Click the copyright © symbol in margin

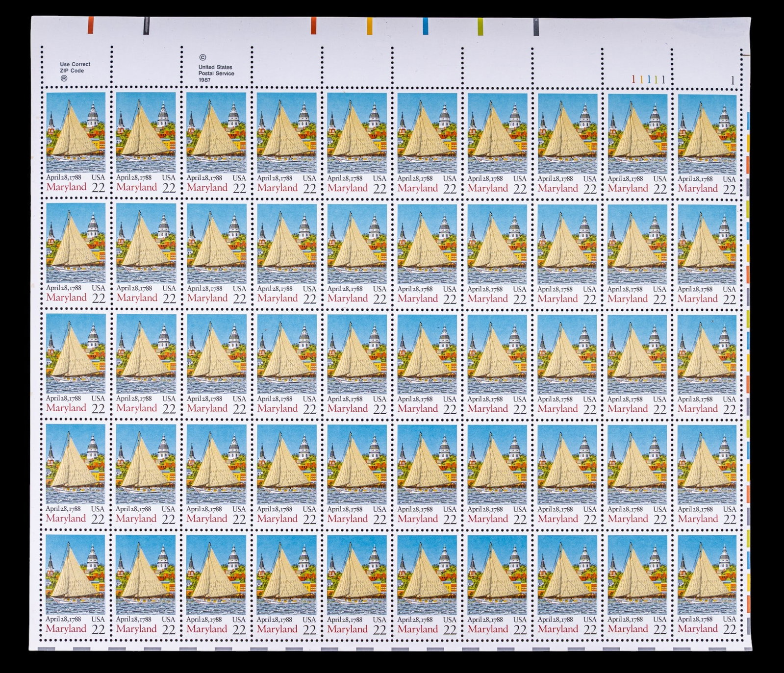coord(202,57)
